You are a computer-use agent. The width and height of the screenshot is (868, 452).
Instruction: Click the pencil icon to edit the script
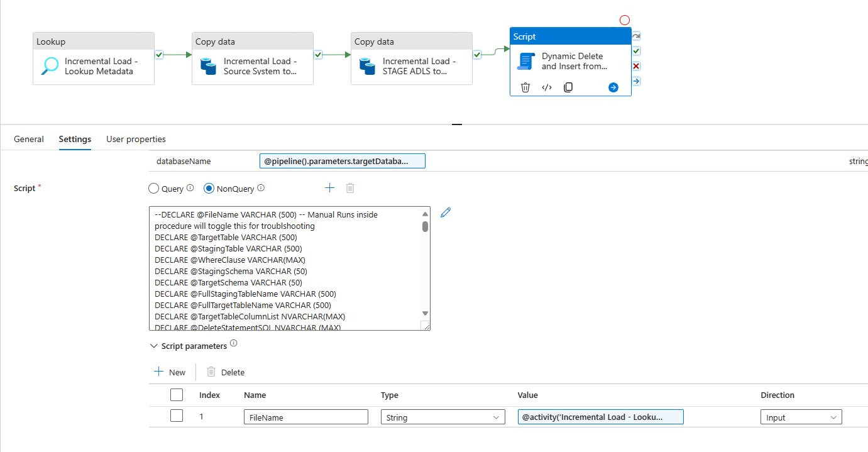(x=446, y=212)
